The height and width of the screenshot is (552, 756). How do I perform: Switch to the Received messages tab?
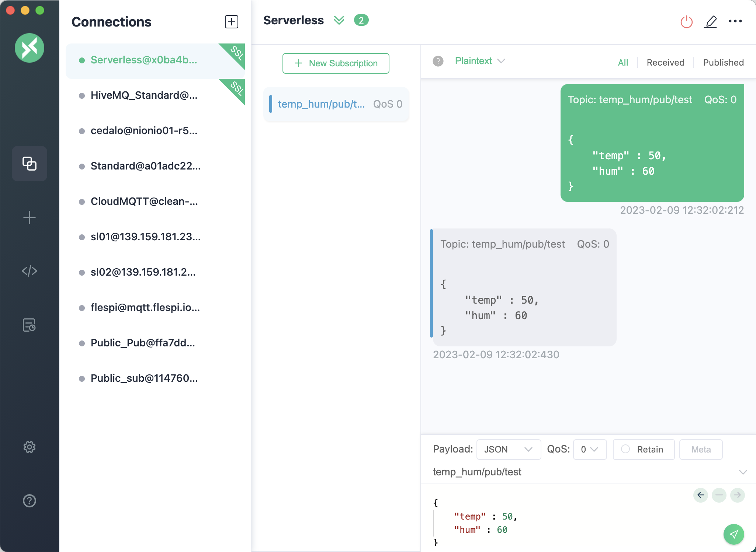(x=665, y=63)
